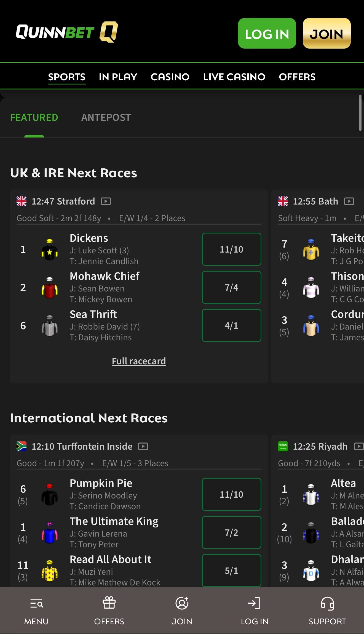Screen dimensions: 364x634
Task: Select Dickens odds 11/10
Action: tap(231, 249)
